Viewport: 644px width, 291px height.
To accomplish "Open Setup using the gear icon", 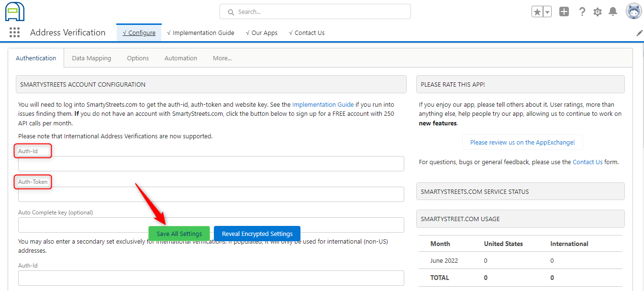I will 597,11.
